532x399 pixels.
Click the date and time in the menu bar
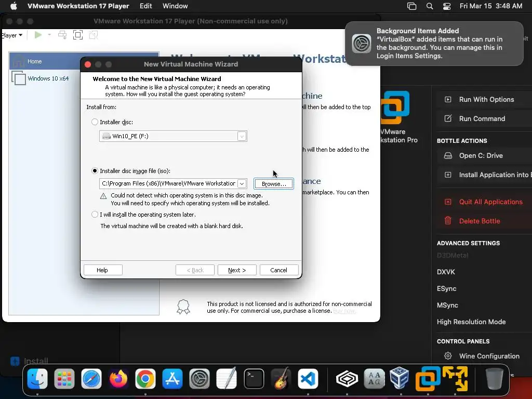(x=491, y=6)
